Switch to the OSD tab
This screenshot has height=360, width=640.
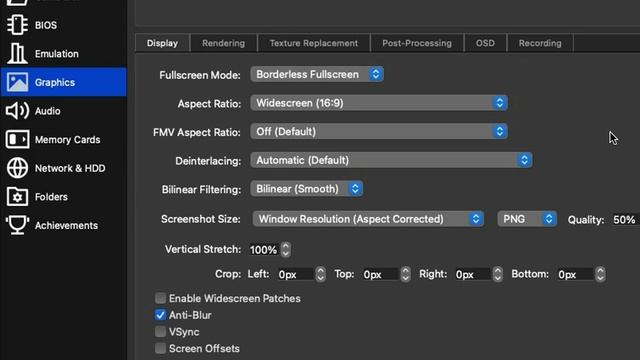point(485,43)
